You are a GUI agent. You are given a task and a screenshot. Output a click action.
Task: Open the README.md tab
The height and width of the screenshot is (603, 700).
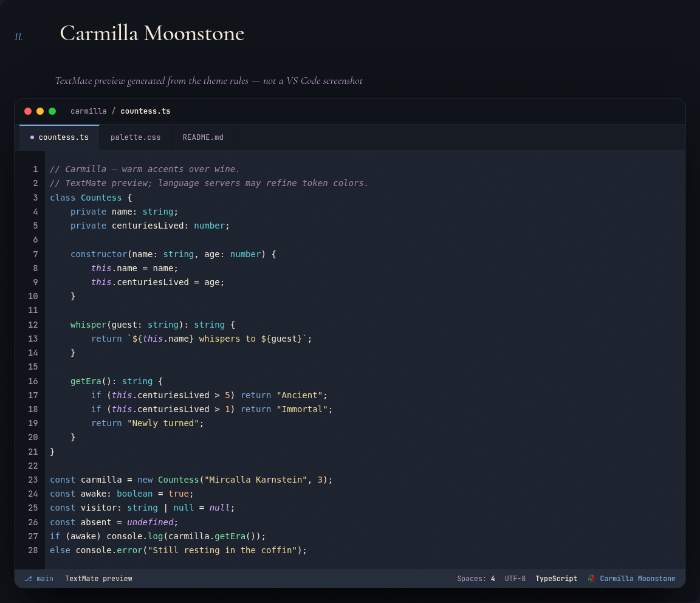point(203,137)
